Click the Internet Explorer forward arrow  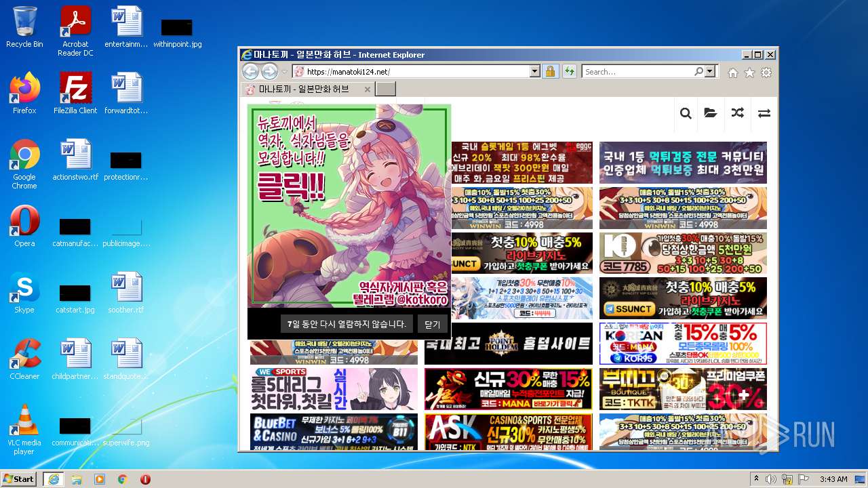[269, 71]
